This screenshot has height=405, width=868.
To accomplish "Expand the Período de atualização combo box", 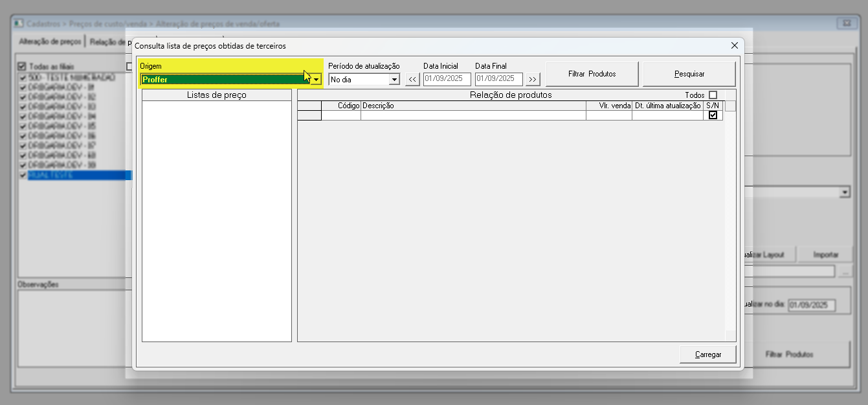I will point(394,80).
